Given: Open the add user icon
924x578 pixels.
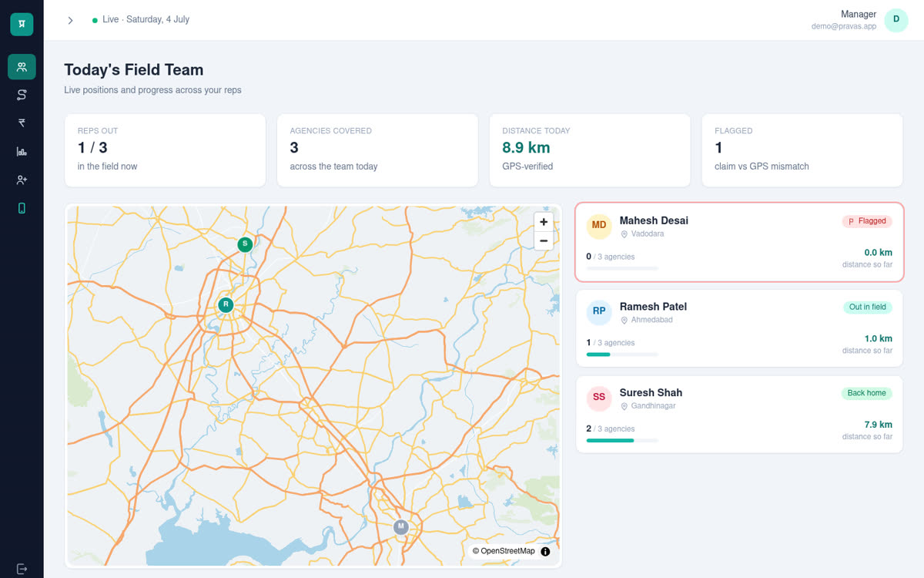Looking at the screenshot, I should coord(22,180).
